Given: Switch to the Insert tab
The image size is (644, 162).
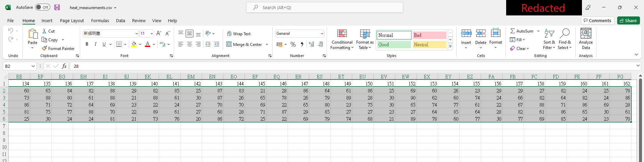Looking at the screenshot, I should (x=47, y=20).
